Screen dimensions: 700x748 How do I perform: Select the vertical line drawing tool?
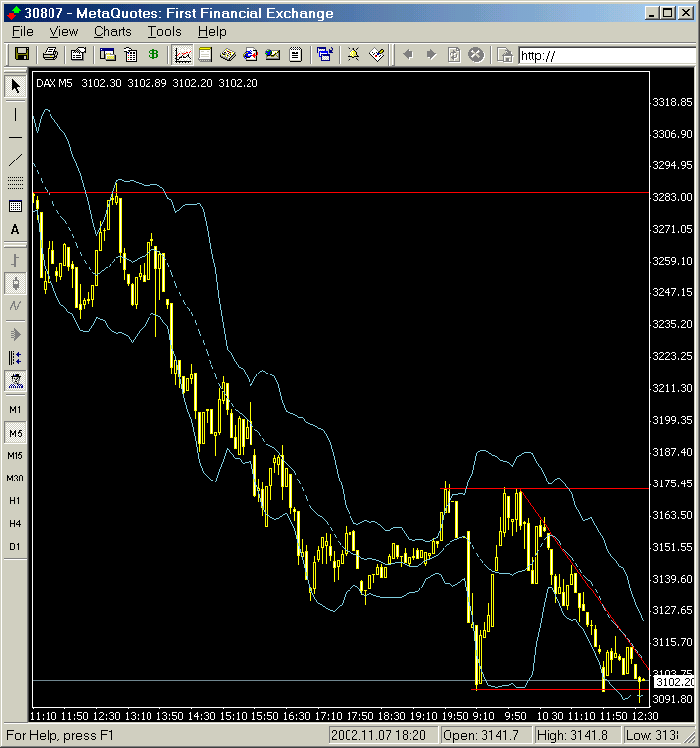15,114
